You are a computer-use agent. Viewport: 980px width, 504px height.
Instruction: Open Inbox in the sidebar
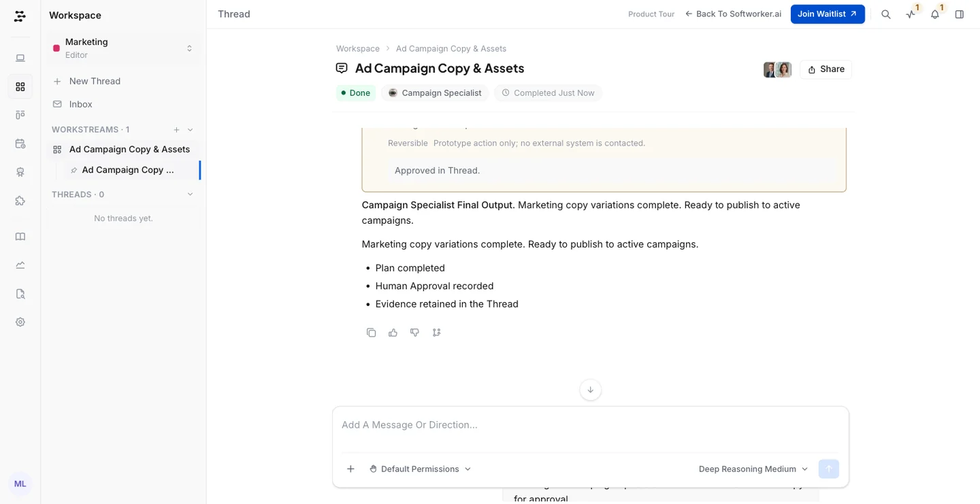[x=123, y=104]
